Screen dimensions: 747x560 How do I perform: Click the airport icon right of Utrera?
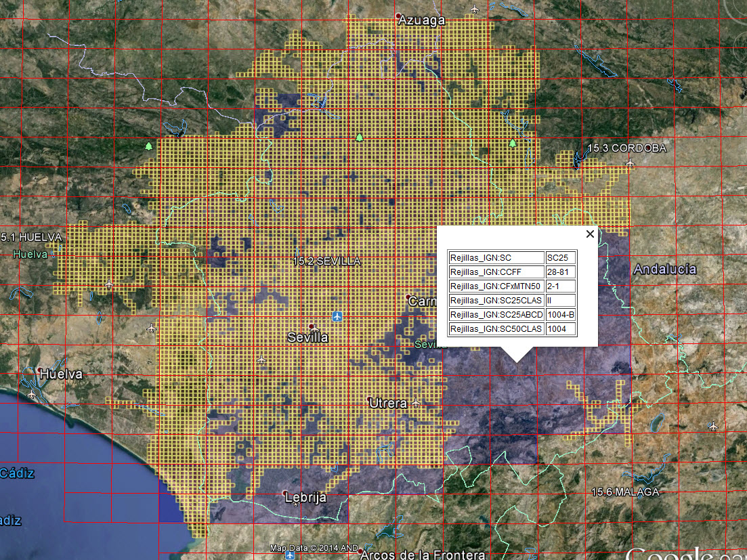(x=416, y=404)
